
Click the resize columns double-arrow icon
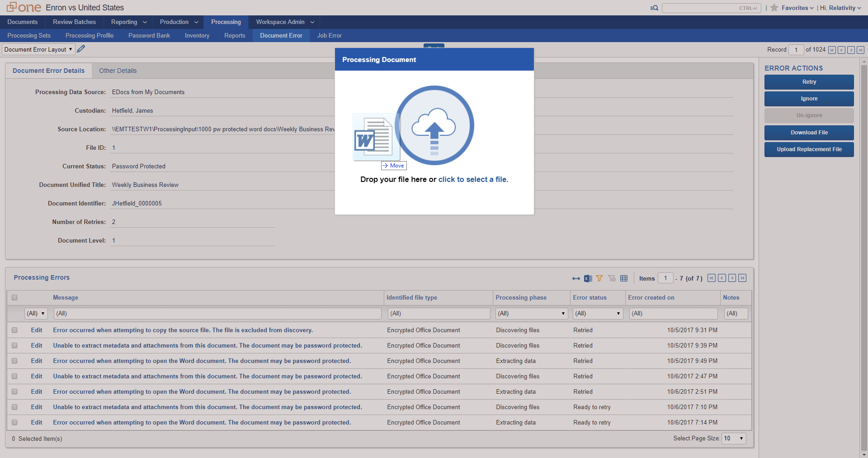[x=576, y=278]
